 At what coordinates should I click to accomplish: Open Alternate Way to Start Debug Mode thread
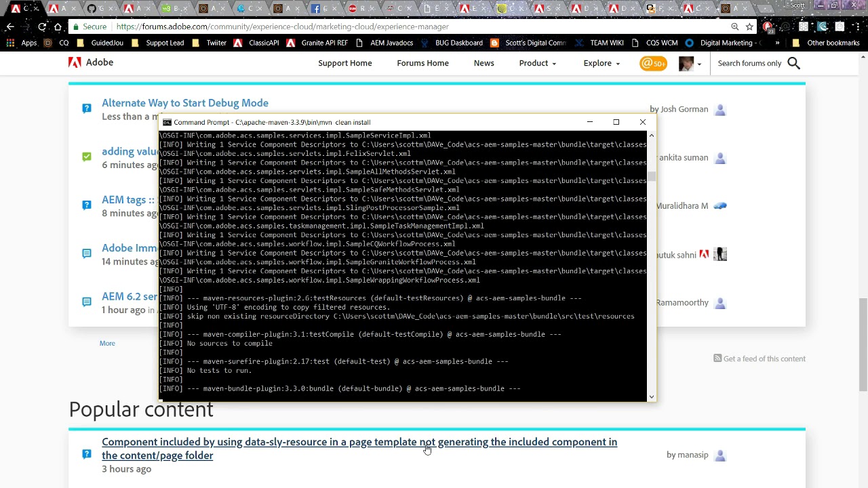185,103
